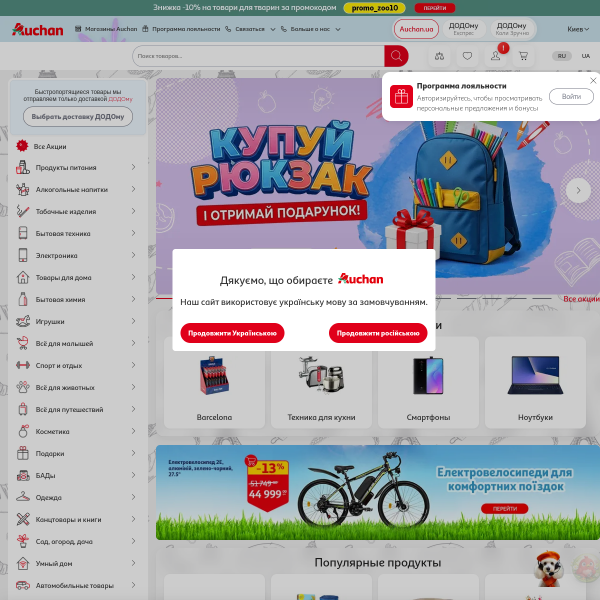Click the Подарки gift box icon

tap(23, 453)
